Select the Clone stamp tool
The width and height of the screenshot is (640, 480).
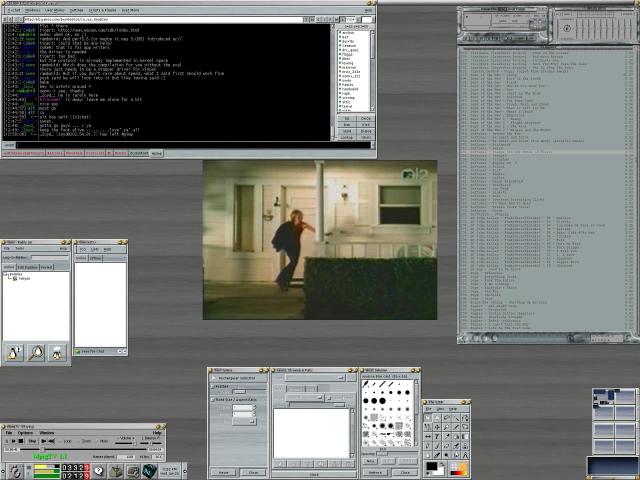(465, 446)
